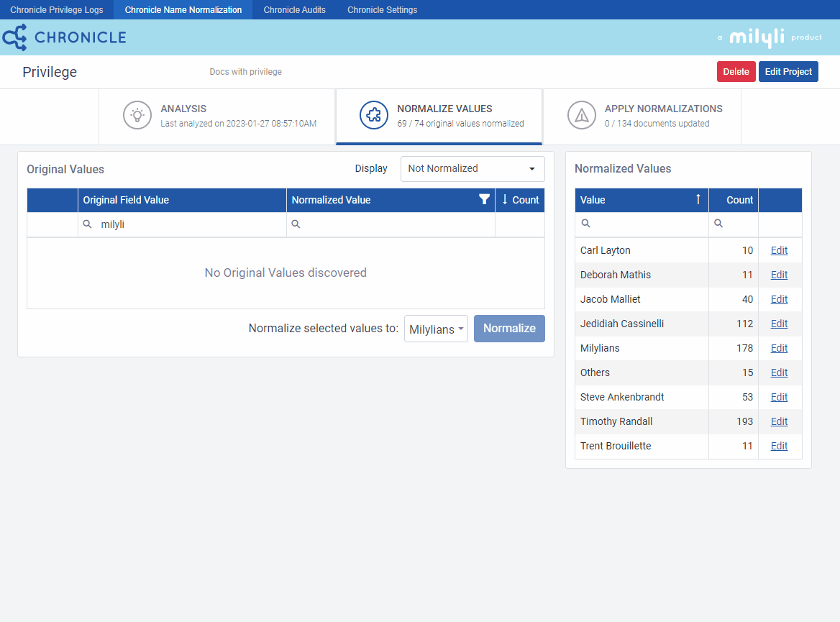
Task: Select the Normalize Values step tab
Action: [x=439, y=116]
